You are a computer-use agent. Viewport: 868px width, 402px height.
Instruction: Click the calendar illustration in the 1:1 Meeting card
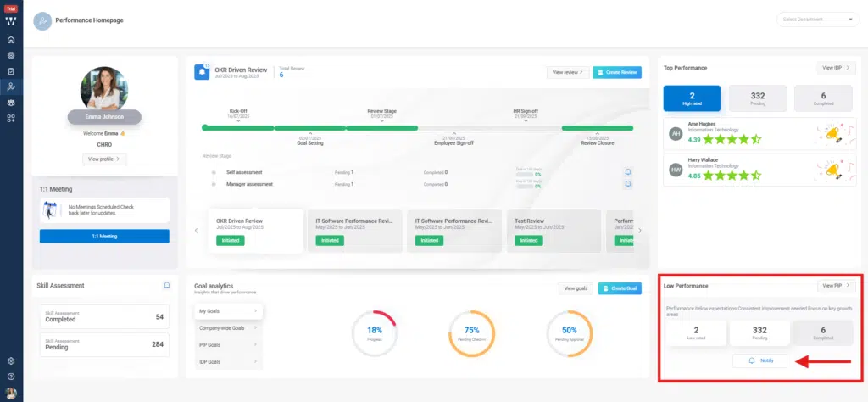coord(50,210)
